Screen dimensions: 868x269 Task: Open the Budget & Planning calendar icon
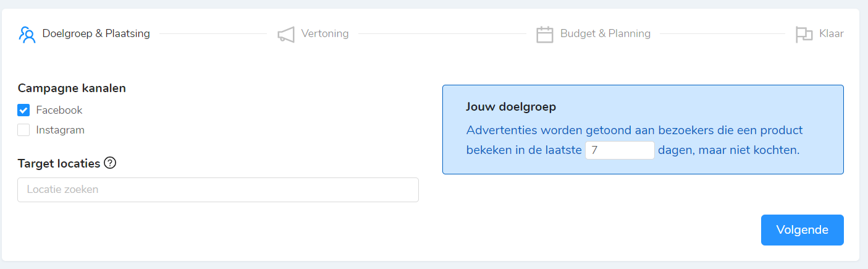[x=545, y=34]
